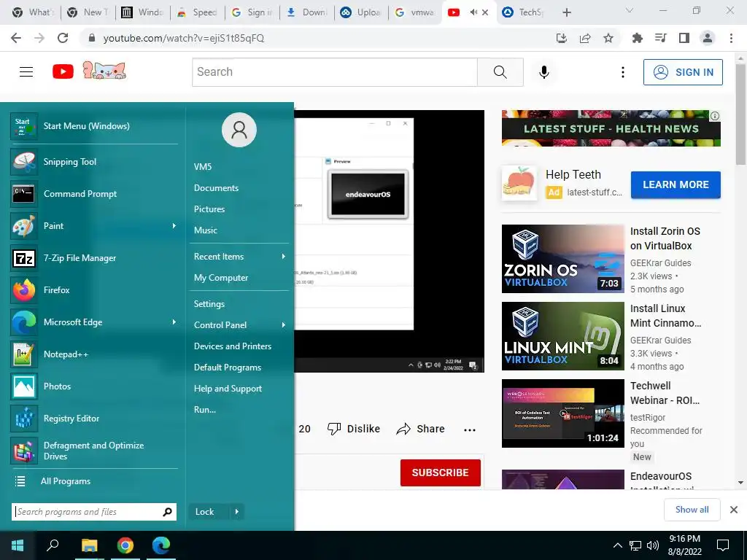Bookmark this page with star icon
Viewport: 747px width, 560px height.
tap(608, 38)
